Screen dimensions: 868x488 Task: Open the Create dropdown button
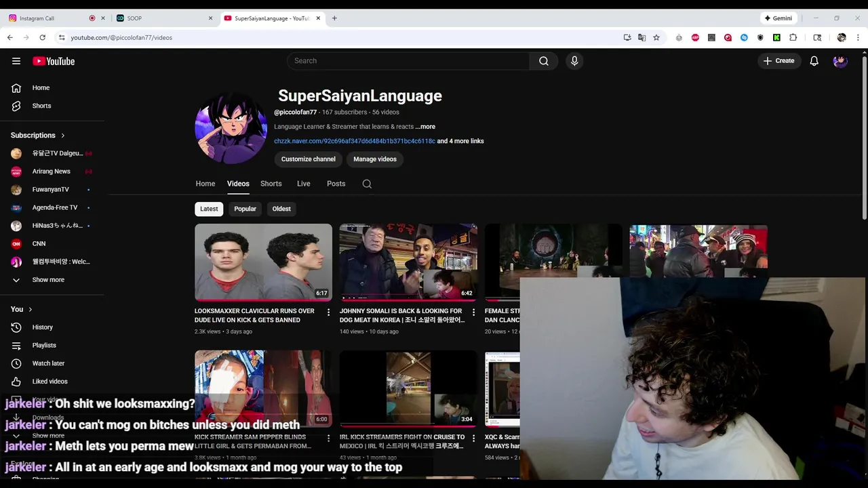pos(778,61)
